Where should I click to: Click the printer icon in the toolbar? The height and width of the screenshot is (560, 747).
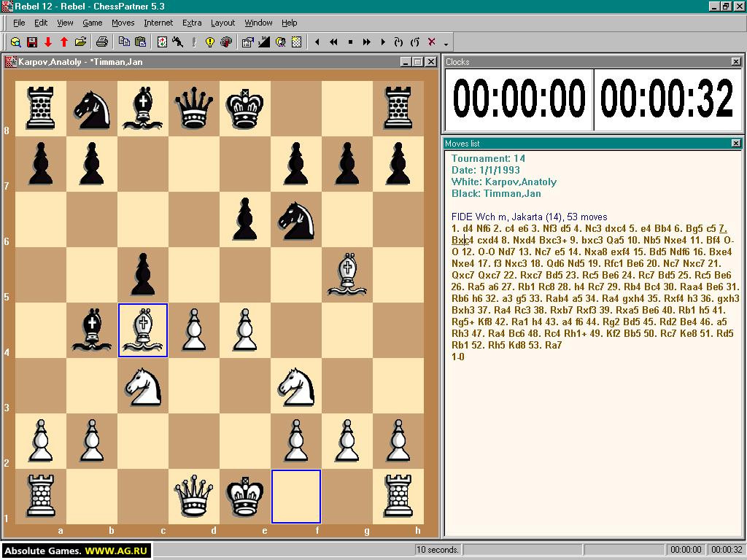tap(101, 42)
